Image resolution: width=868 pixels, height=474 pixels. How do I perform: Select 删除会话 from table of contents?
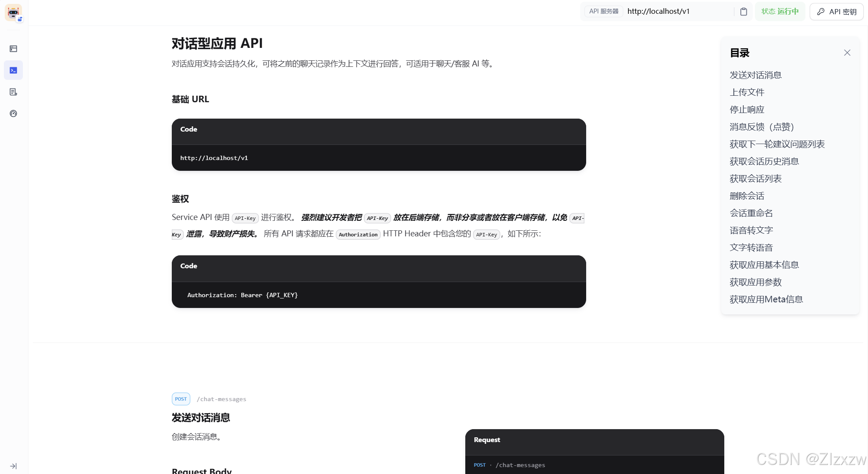[747, 196]
